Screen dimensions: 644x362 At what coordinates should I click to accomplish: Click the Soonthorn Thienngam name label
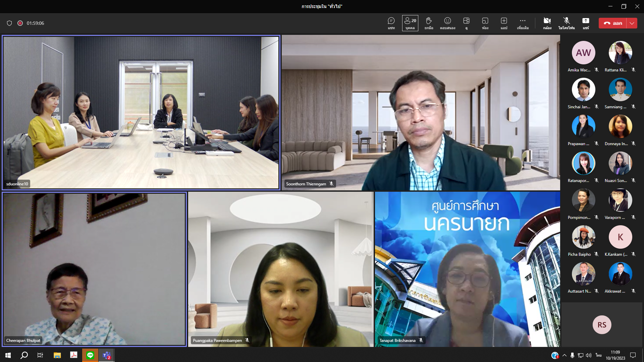(306, 184)
